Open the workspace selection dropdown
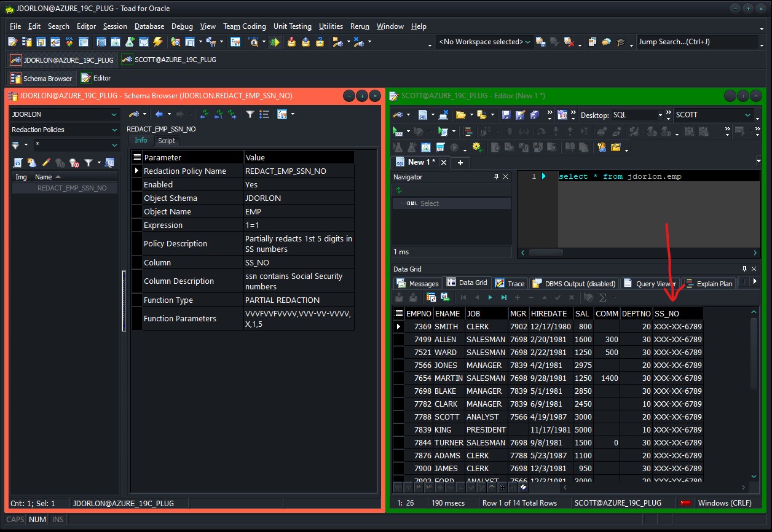772x532 pixels. coord(527,42)
